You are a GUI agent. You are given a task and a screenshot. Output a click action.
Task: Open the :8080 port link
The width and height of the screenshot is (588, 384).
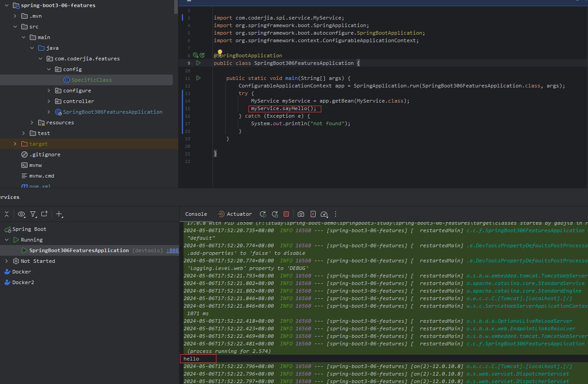(x=172, y=250)
